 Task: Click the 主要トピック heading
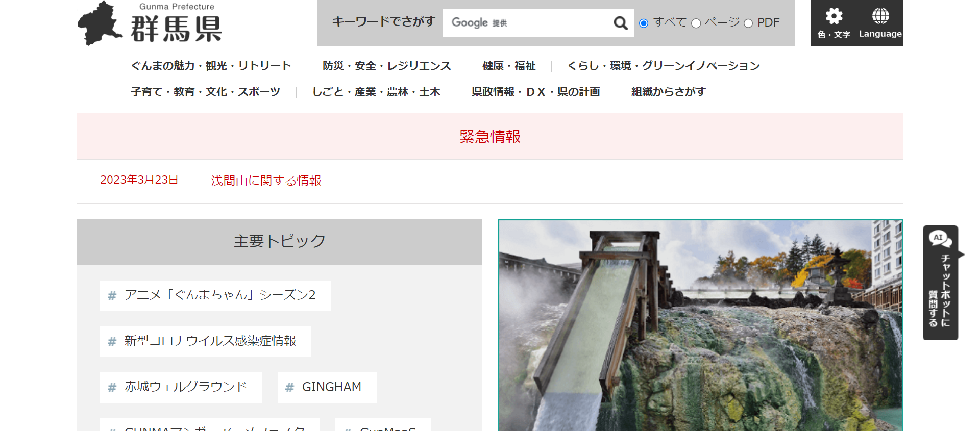tap(280, 241)
